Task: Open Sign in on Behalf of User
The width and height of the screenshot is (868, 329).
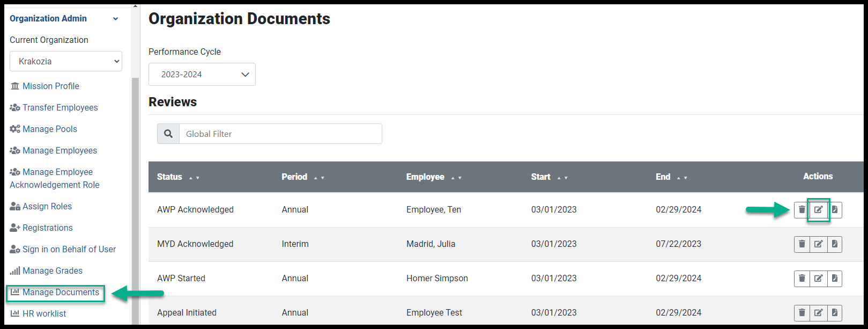Action: coord(63,249)
